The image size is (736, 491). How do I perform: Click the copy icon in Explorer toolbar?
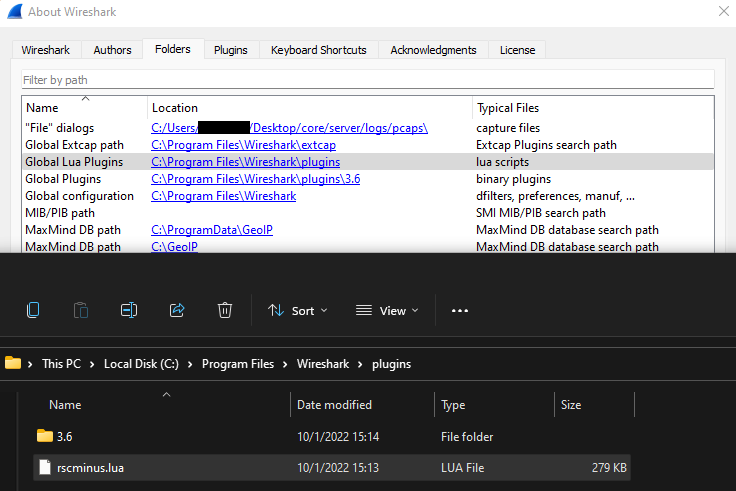(x=33, y=310)
